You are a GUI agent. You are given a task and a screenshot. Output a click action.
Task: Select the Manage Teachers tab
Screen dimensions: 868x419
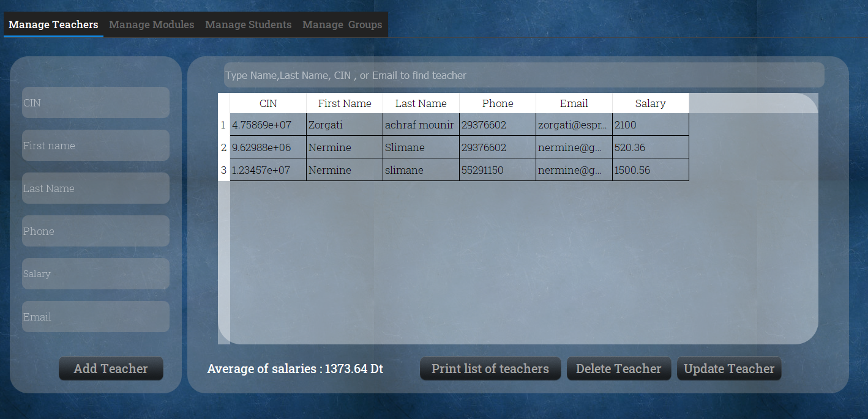click(53, 25)
